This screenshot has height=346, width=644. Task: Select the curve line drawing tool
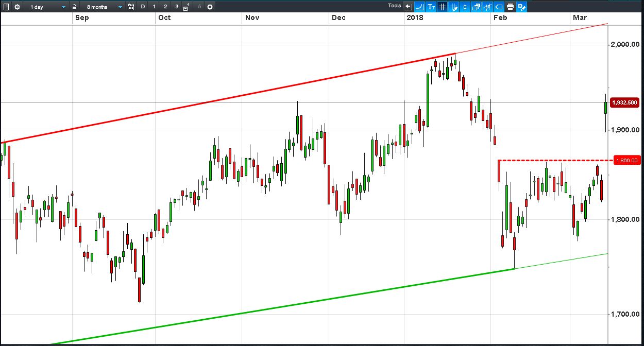tap(419, 7)
